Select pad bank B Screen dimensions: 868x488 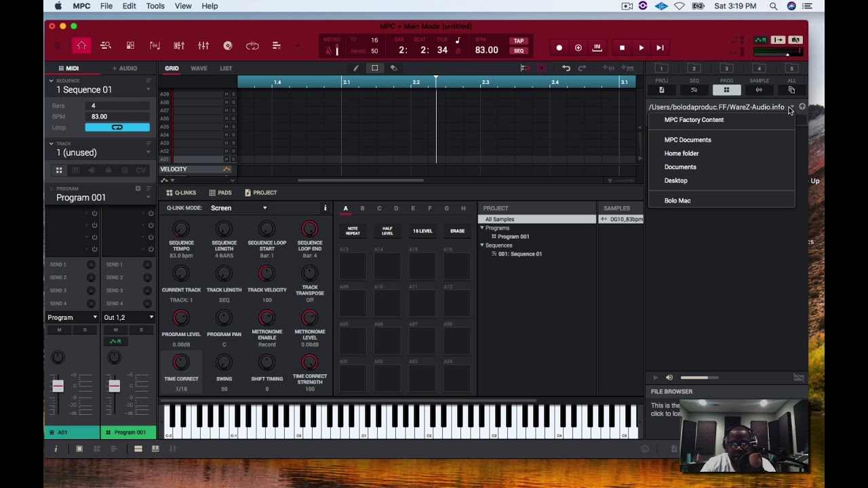[362, 208]
